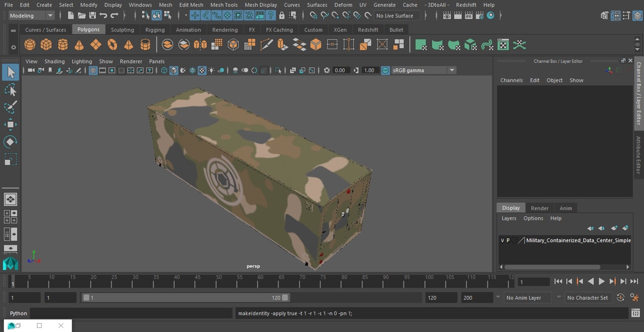The image size is (644, 332).
Task: Switch to the Rigging shelf tab
Action: tap(155, 30)
